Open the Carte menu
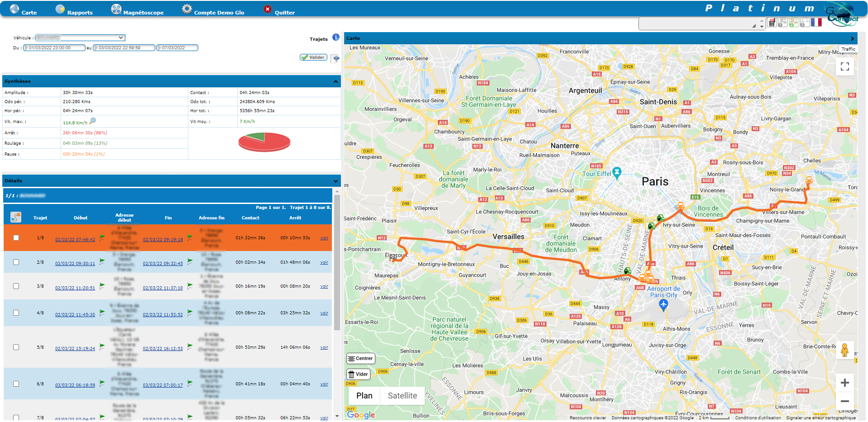The width and height of the screenshot is (868, 422). tap(23, 9)
